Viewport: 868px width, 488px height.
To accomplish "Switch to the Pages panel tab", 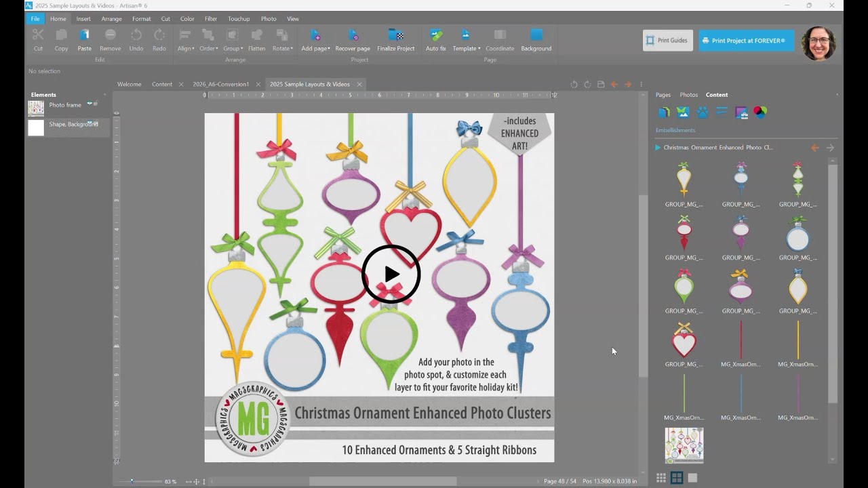I will pos(663,95).
